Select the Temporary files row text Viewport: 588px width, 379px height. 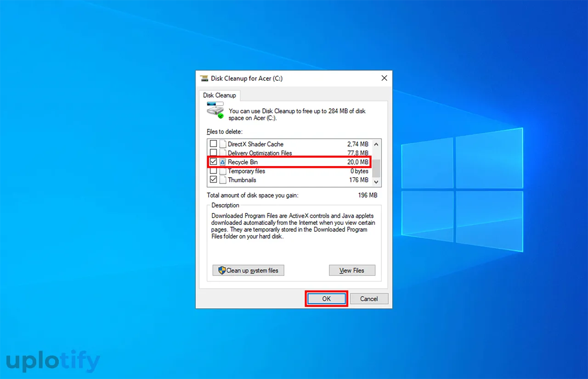coord(247,171)
